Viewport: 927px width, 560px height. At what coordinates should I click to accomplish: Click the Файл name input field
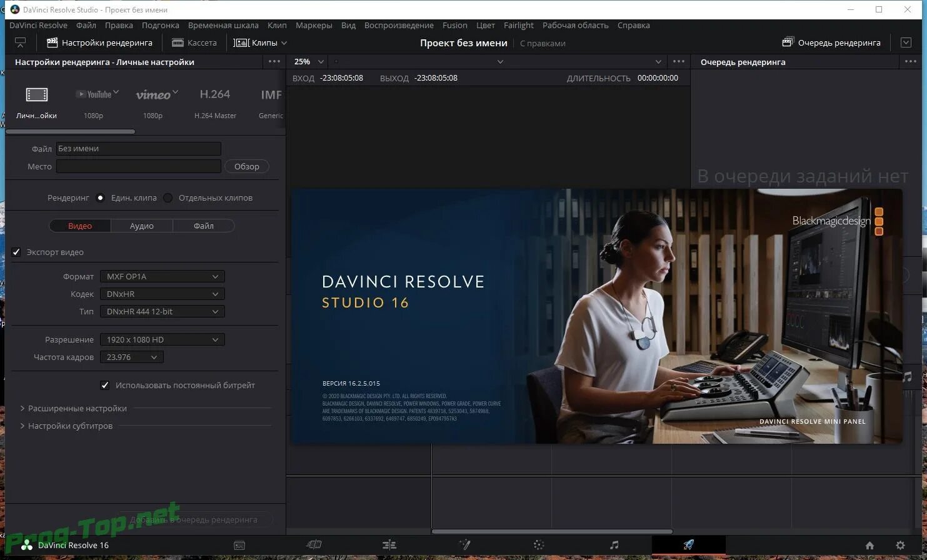[x=138, y=149]
